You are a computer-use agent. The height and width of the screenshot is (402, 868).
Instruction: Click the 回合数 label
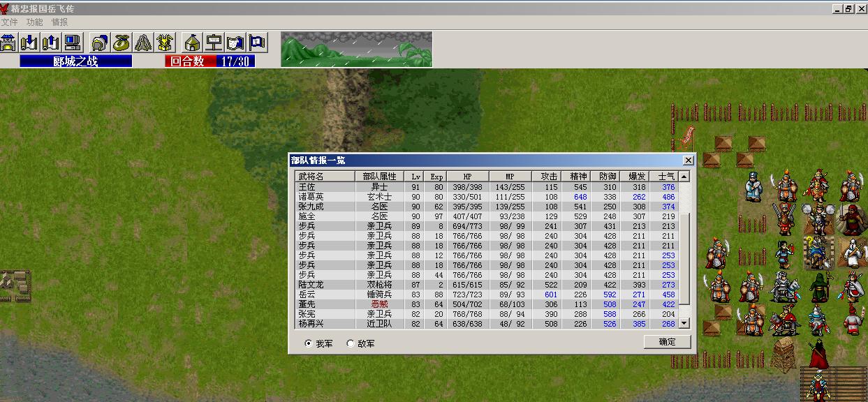[190, 61]
